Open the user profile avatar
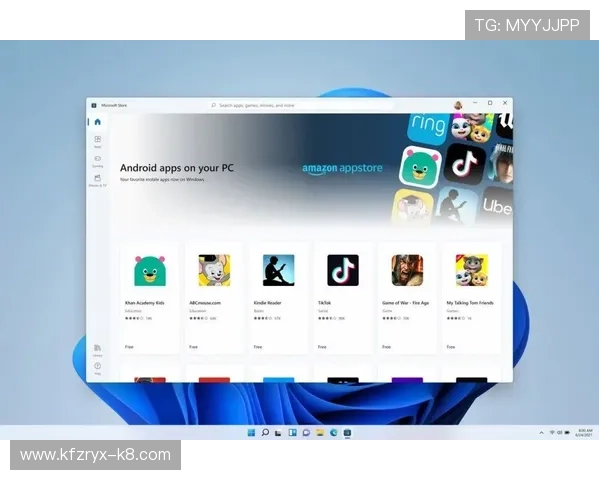 click(458, 104)
